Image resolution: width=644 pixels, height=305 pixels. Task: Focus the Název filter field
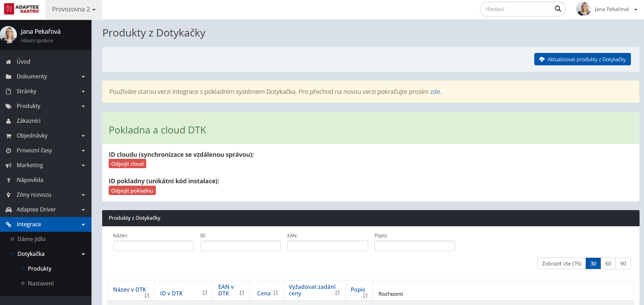click(x=153, y=246)
